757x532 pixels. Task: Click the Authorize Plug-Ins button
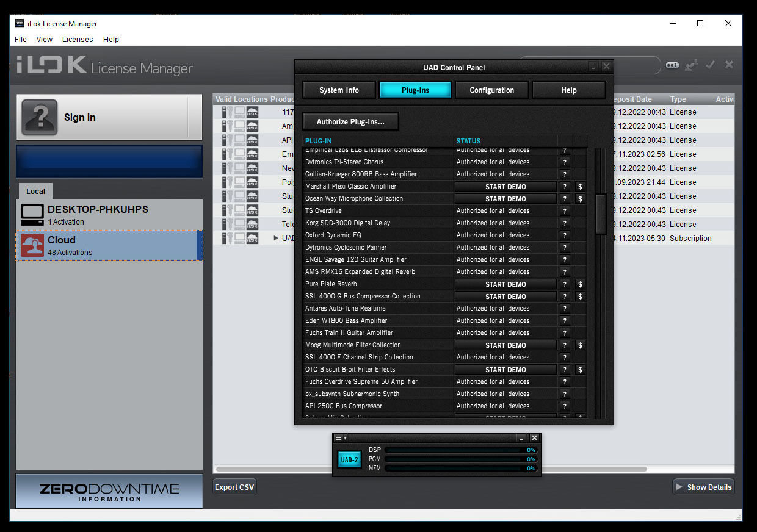point(351,122)
